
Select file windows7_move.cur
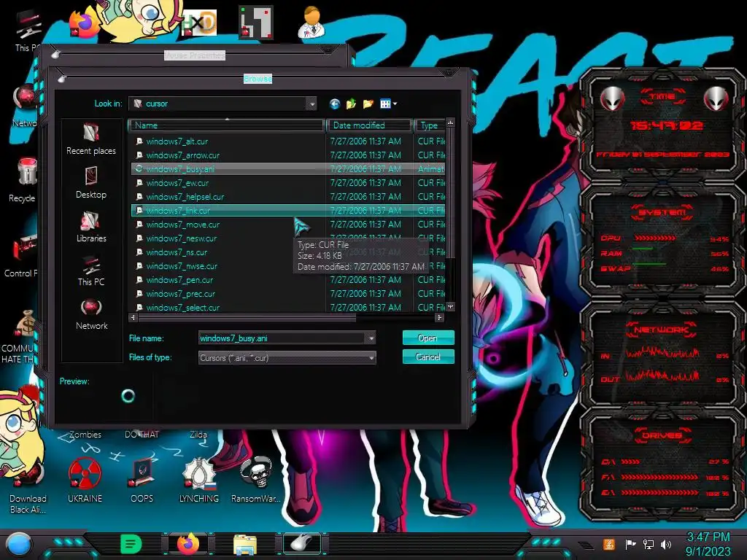pyautogui.click(x=287, y=225)
